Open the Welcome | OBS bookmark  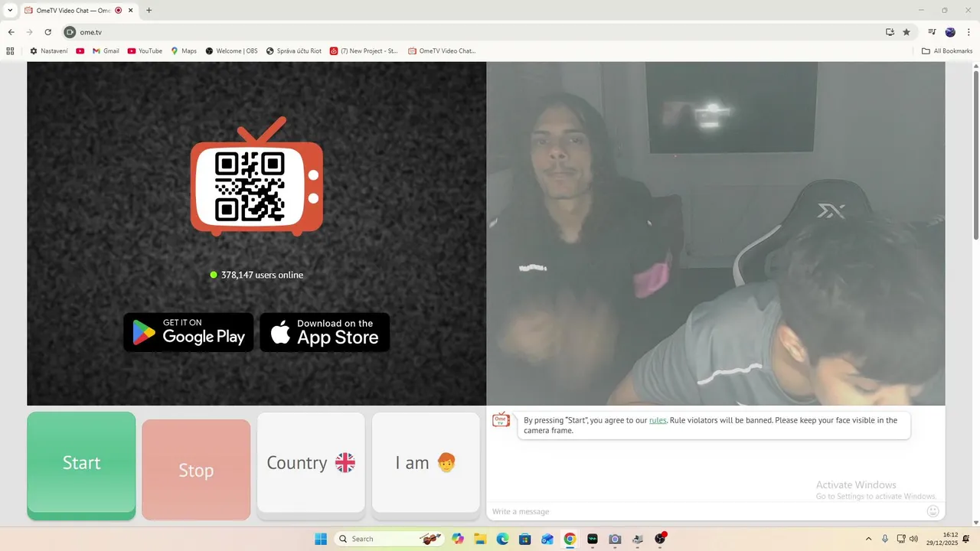(231, 51)
